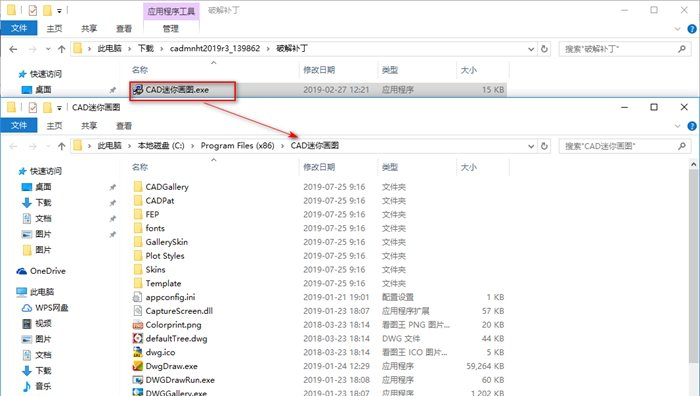Sort by 名称 column in 破解补丁 window
This screenshot has width=700, height=411.
(x=140, y=70)
